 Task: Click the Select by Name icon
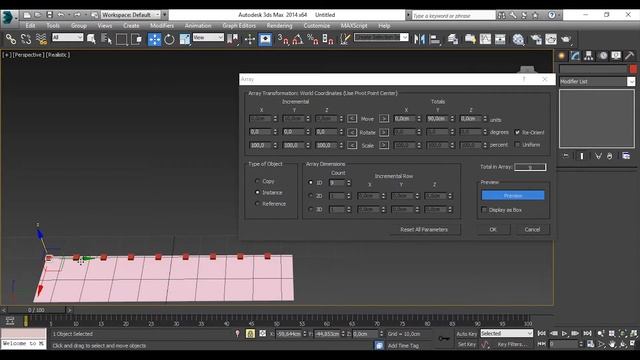(x=107, y=39)
